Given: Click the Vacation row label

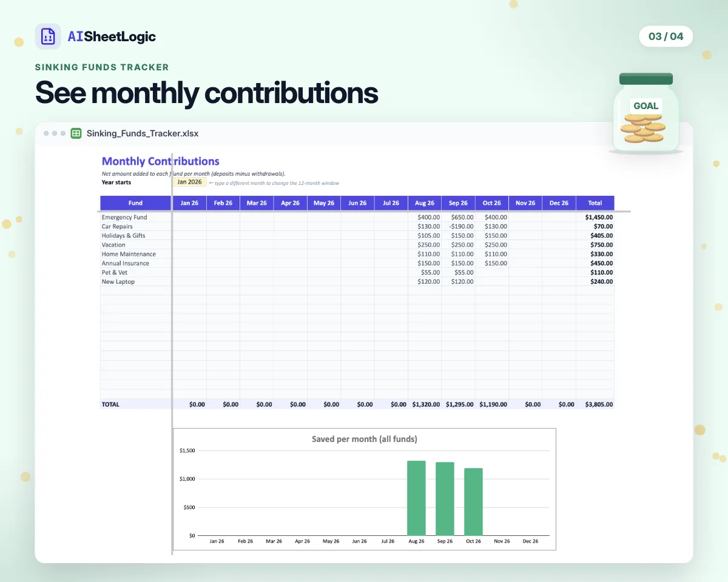Looking at the screenshot, I should point(113,245).
